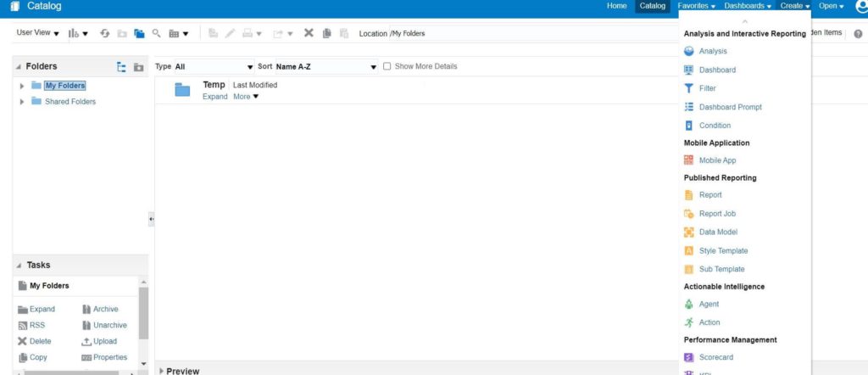Click the New menu chart icon
Screen dimensions: 868x375
coord(77,34)
